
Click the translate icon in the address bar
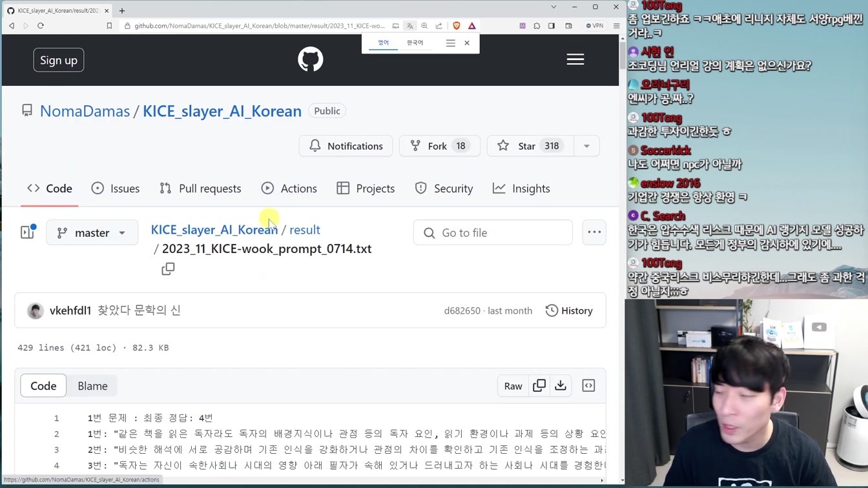pos(409,26)
